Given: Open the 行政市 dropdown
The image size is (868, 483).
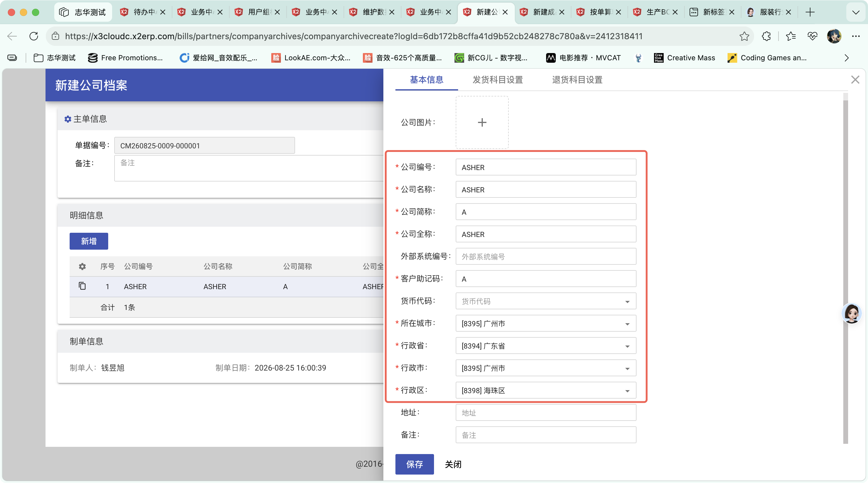Looking at the screenshot, I should 546,368.
